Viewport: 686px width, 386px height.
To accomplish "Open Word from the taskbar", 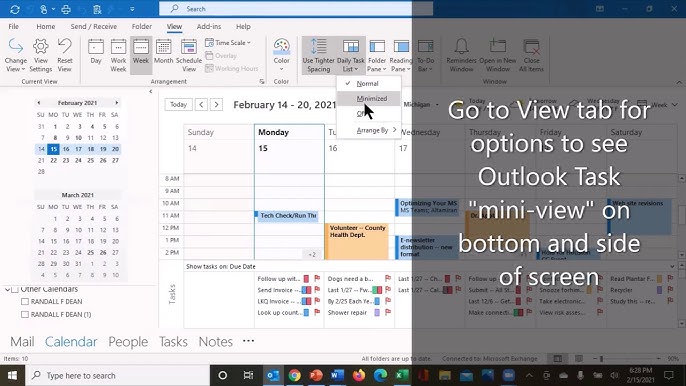I will point(337,375).
